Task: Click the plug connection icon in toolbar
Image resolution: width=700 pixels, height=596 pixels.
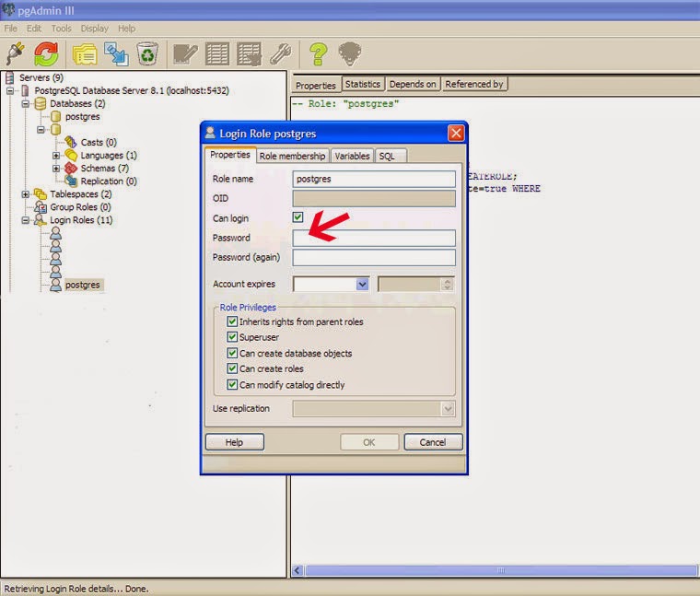Action: 15,53
